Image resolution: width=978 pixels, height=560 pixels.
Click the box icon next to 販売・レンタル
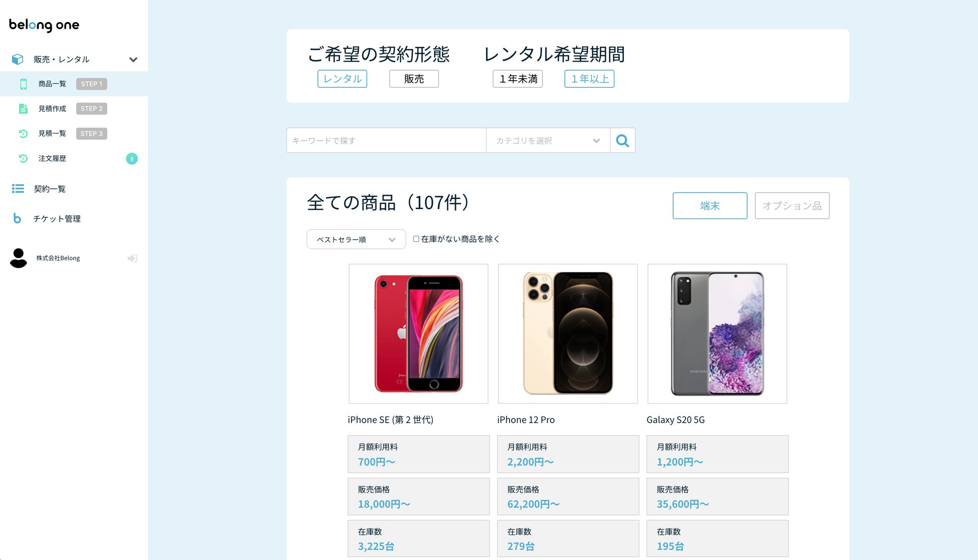coord(18,59)
